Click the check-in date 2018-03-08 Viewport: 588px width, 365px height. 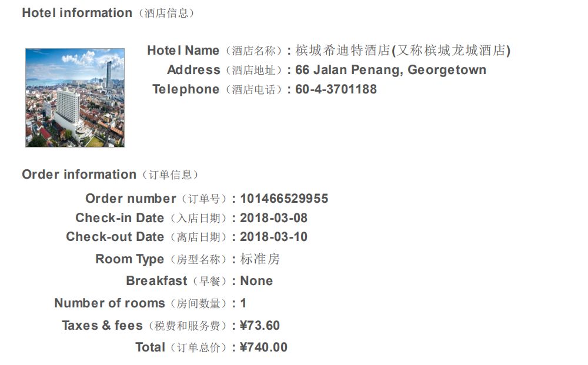[x=273, y=218]
